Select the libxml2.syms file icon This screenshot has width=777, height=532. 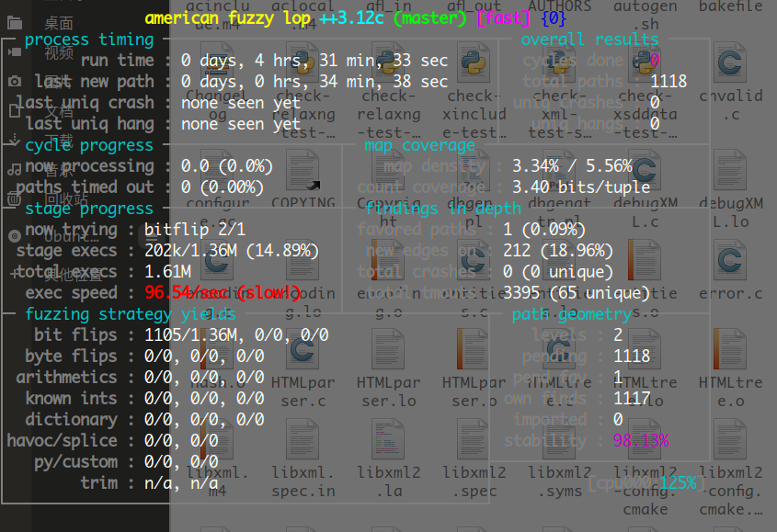point(560,439)
